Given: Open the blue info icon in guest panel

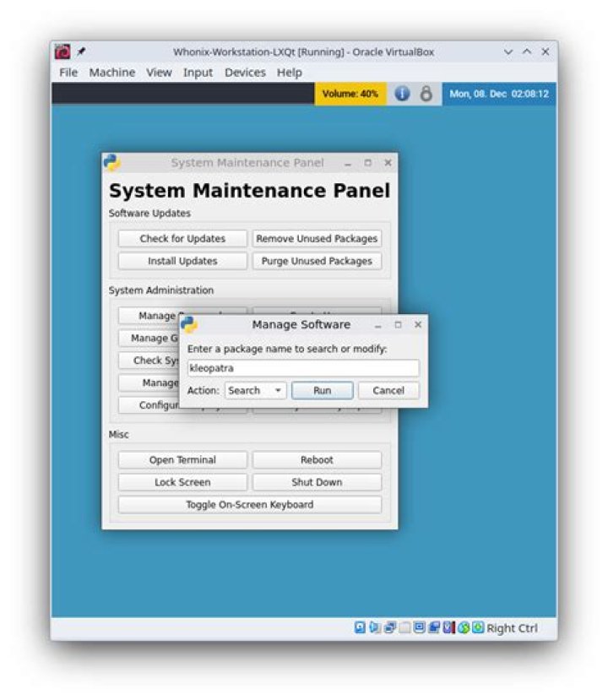Looking at the screenshot, I should 402,93.
